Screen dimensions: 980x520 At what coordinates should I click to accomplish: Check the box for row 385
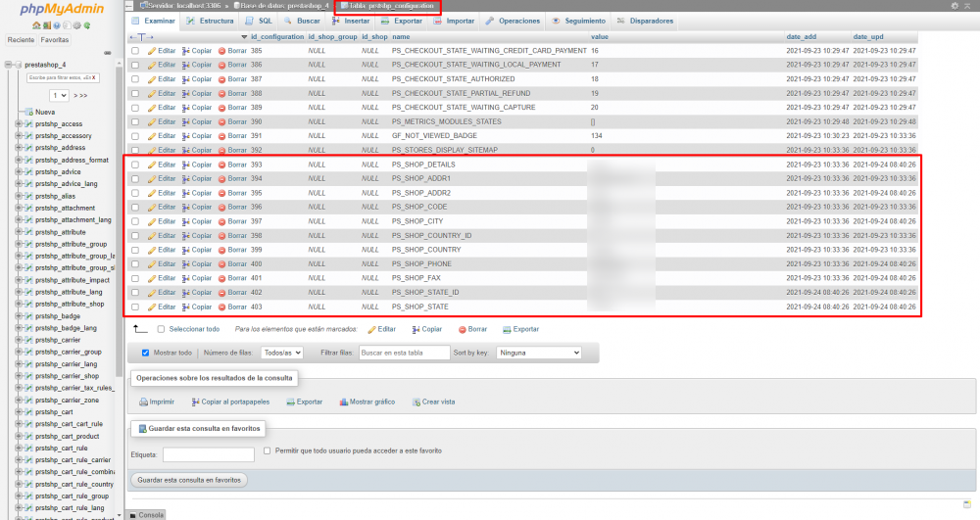pyautogui.click(x=135, y=51)
